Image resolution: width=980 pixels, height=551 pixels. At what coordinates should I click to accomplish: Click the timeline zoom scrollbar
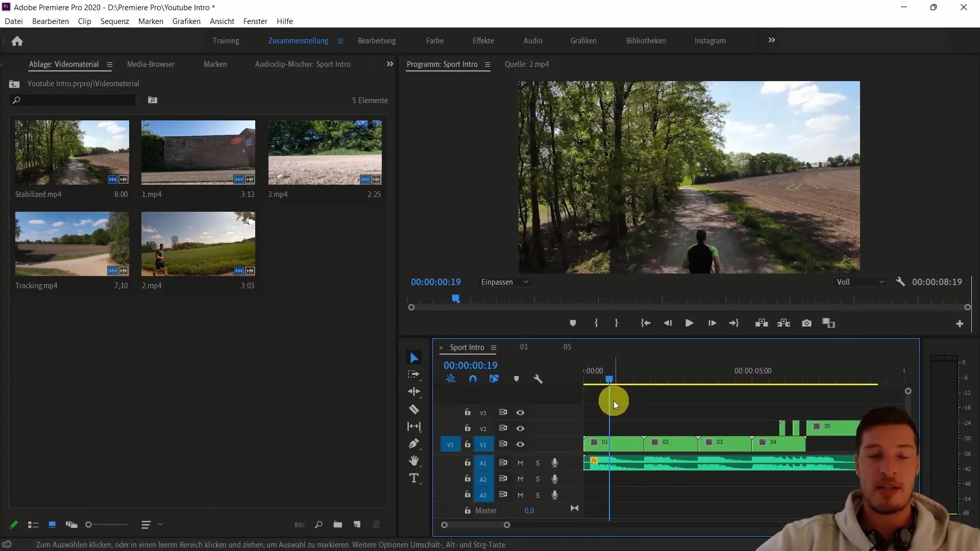pos(475,525)
